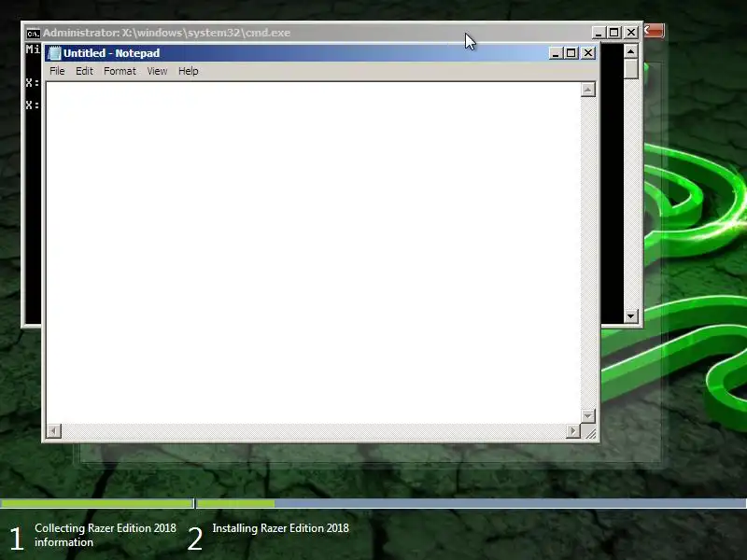Click cmd window scrollbar down arrow
This screenshot has height=560, width=747.
click(631, 315)
